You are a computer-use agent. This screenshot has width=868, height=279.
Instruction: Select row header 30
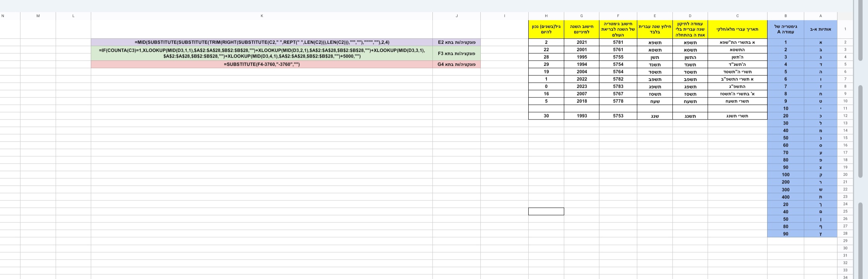pos(845,248)
